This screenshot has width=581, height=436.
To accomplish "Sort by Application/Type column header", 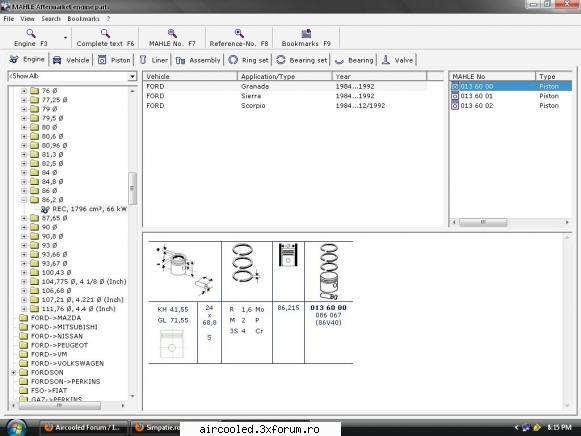I will [285, 76].
